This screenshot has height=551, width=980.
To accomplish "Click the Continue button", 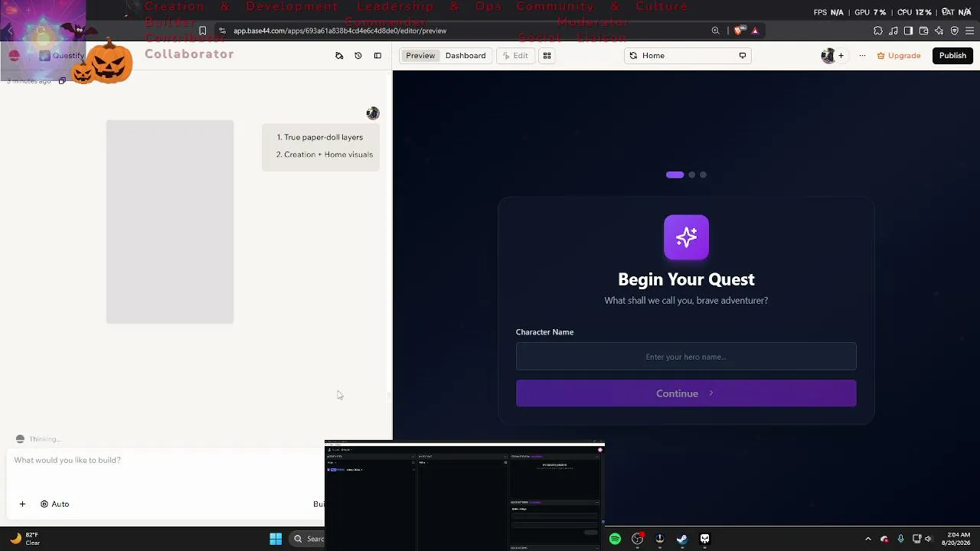I will (x=686, y=393).
